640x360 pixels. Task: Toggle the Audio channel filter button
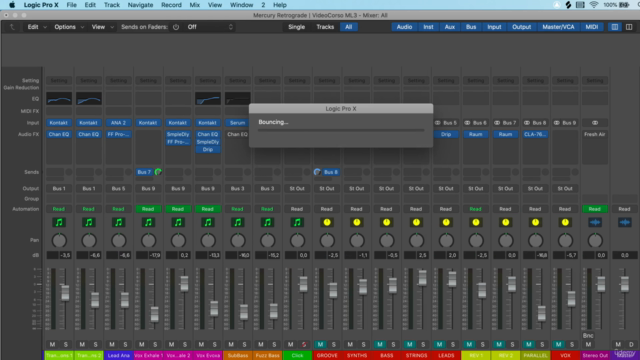coord(404,27)
